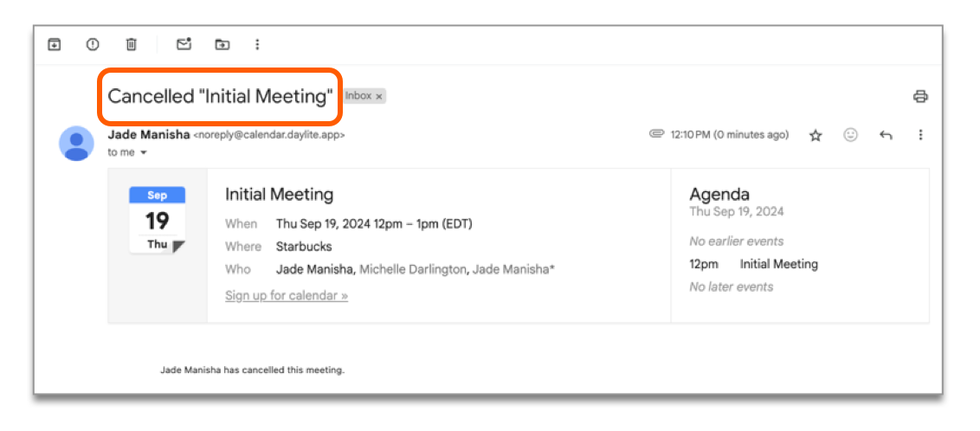
Task: Click the sender's profile avatar
Action: pyautogui.click(x=77, y=143)
